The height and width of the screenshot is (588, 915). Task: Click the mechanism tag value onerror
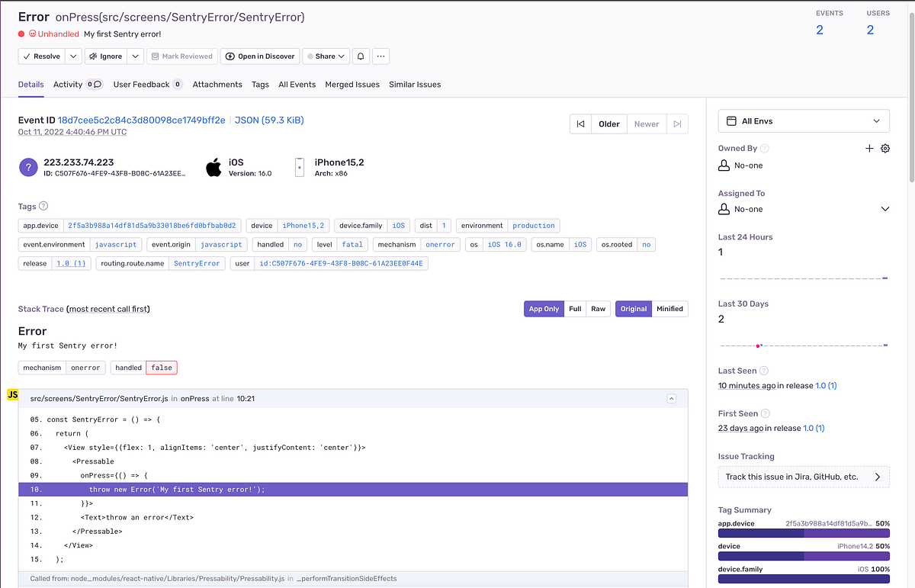click(440, 245)
